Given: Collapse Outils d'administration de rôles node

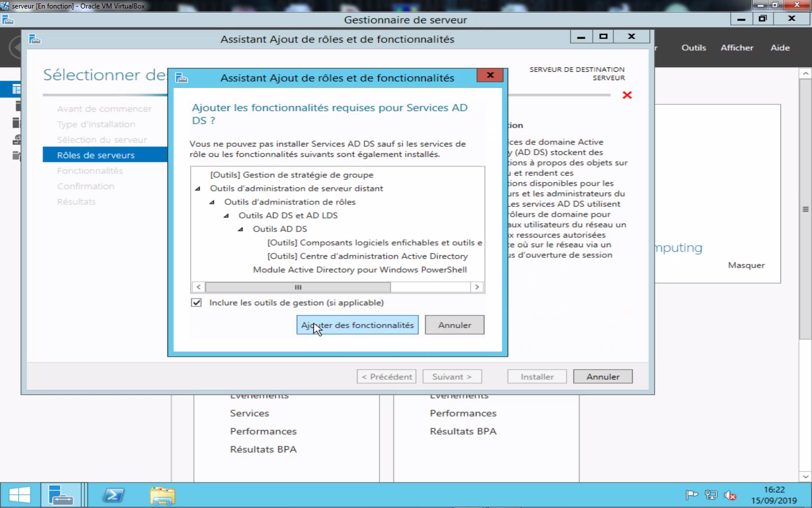Looking at the screenshot, I should click(212, 202).
